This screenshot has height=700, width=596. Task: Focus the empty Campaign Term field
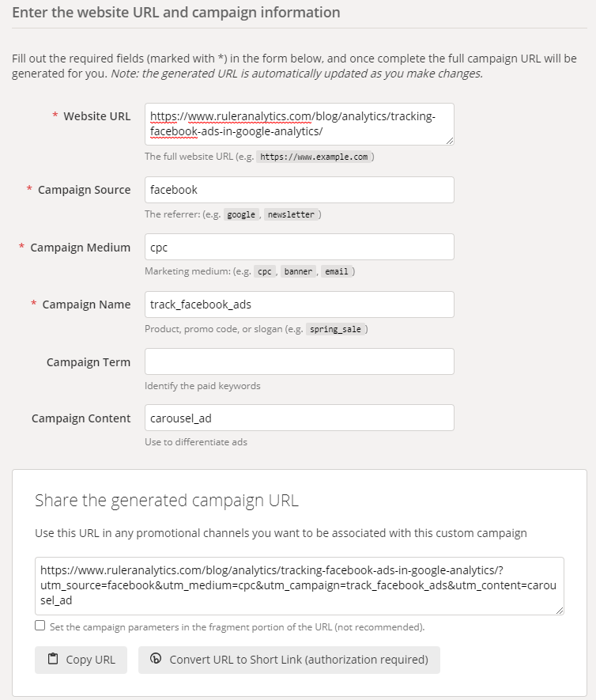[x=299, y=361]
